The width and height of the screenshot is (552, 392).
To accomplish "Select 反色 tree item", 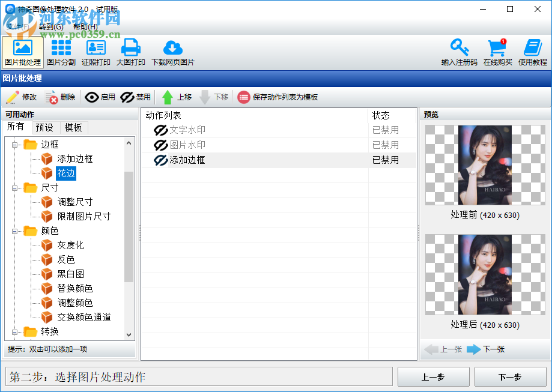I will pos(66,260).
